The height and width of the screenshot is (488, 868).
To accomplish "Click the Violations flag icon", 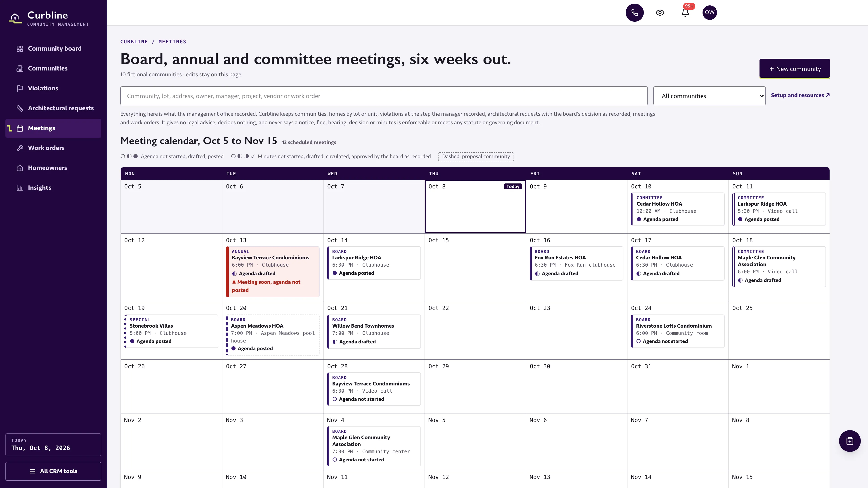I will tap(20, 88).
